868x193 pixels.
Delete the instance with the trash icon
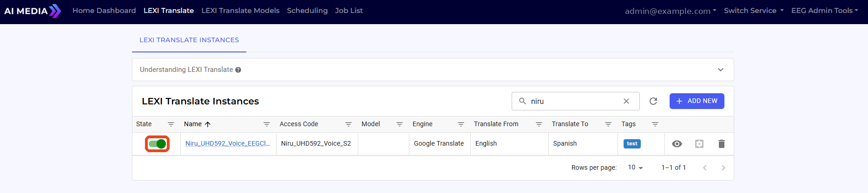722,144
